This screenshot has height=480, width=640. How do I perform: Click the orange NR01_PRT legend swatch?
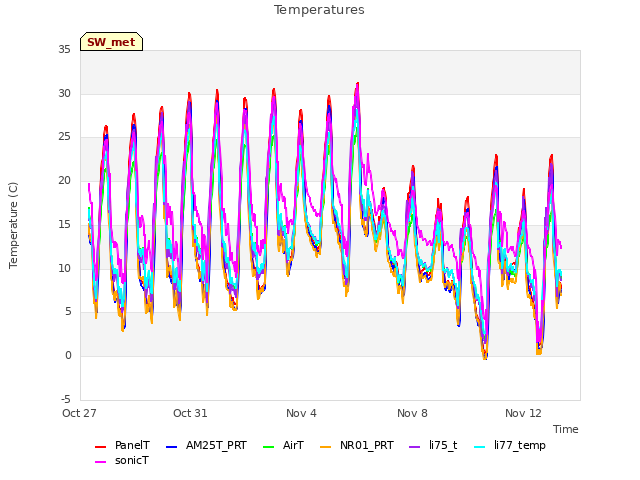(x=326, y=447)
